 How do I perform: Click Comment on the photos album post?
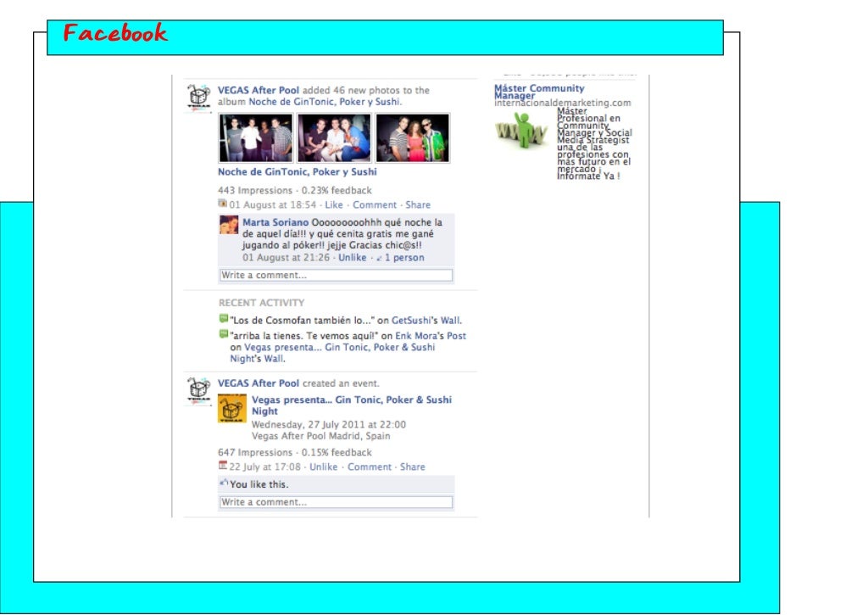(x=375, y=204)
